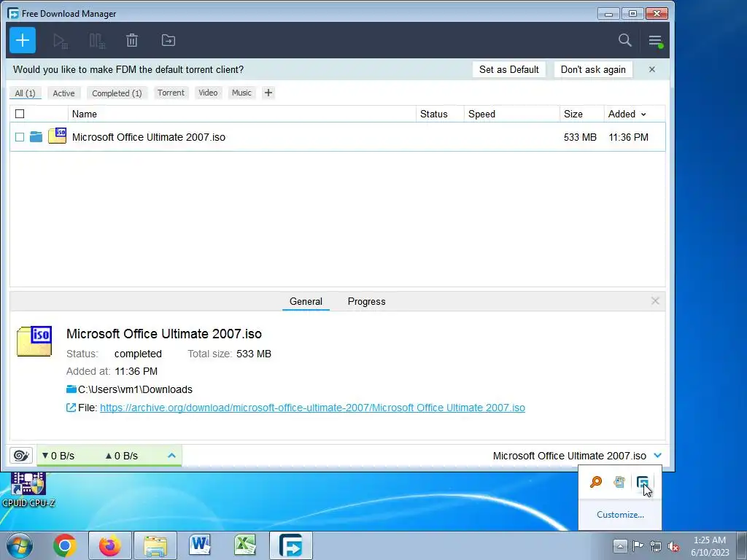Click the external link icon beside File
Viewport: 747px width, 560px height.
71,408
